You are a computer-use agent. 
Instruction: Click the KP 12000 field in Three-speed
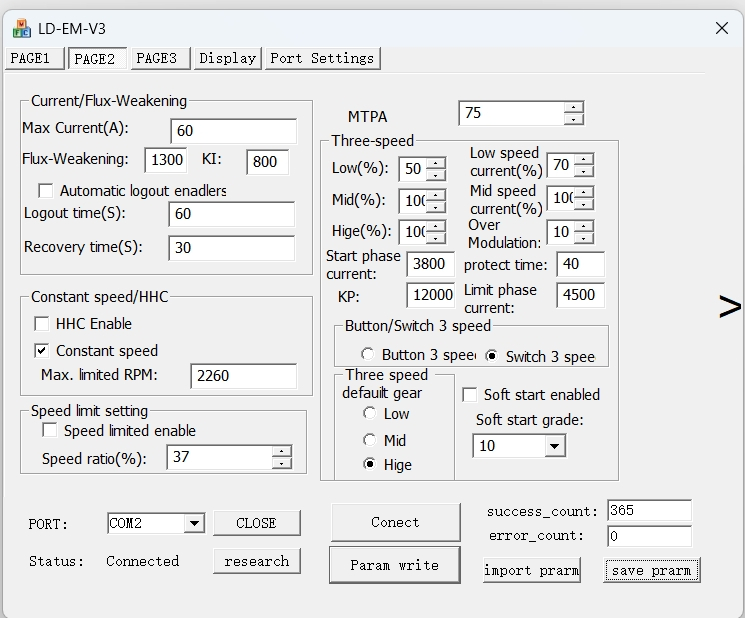point(430,295)
